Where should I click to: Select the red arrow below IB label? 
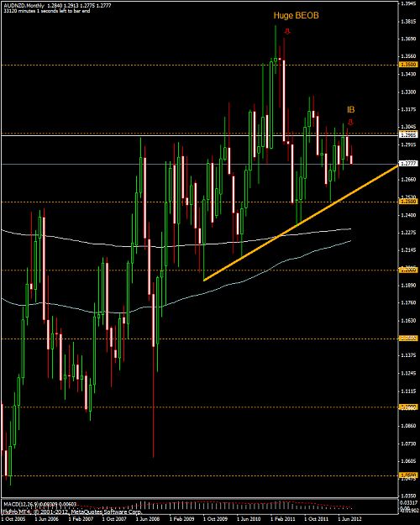tap(350, 123)
